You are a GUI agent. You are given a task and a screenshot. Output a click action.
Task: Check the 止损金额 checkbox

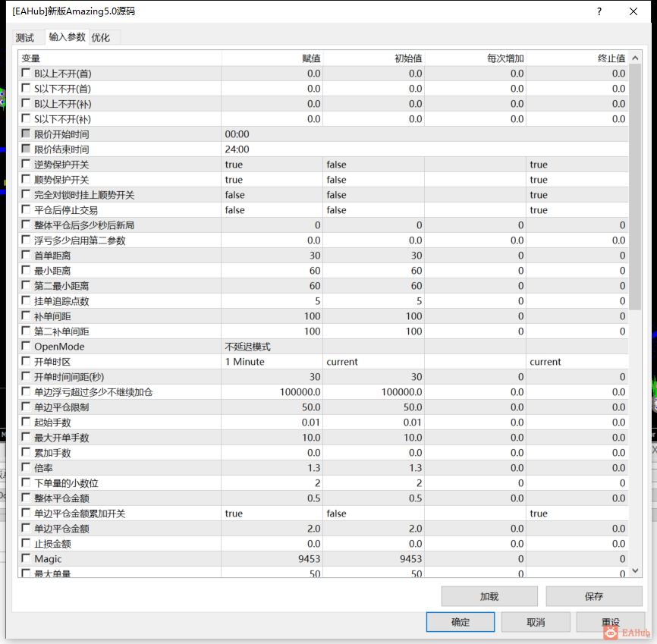point(26,543)
